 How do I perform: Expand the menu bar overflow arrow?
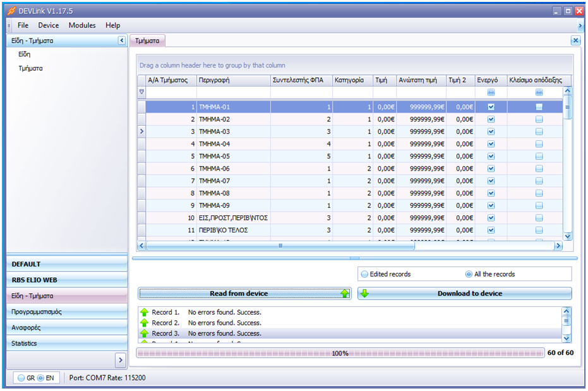pyautogui.click(x=580, y=25)
